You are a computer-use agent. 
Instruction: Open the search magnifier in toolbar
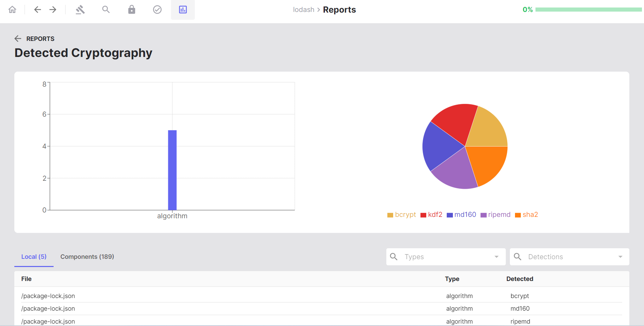(106, 10)
